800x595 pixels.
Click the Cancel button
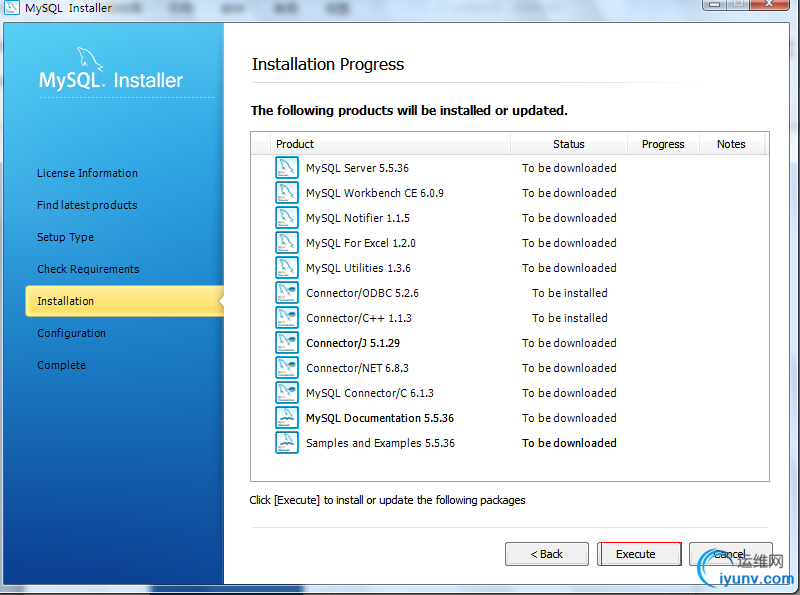tap(731, 554)
